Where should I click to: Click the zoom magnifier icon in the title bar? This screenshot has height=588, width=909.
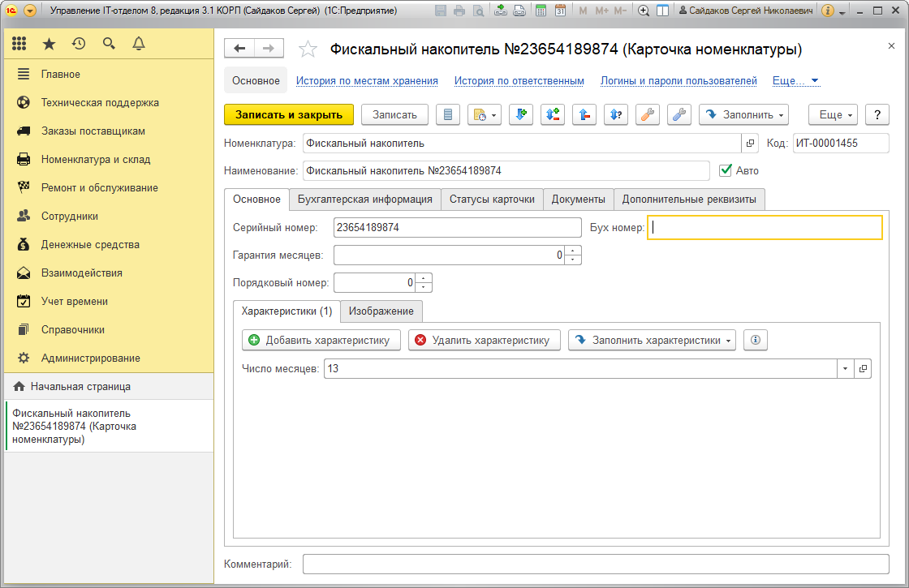click(x=643, y=11)
